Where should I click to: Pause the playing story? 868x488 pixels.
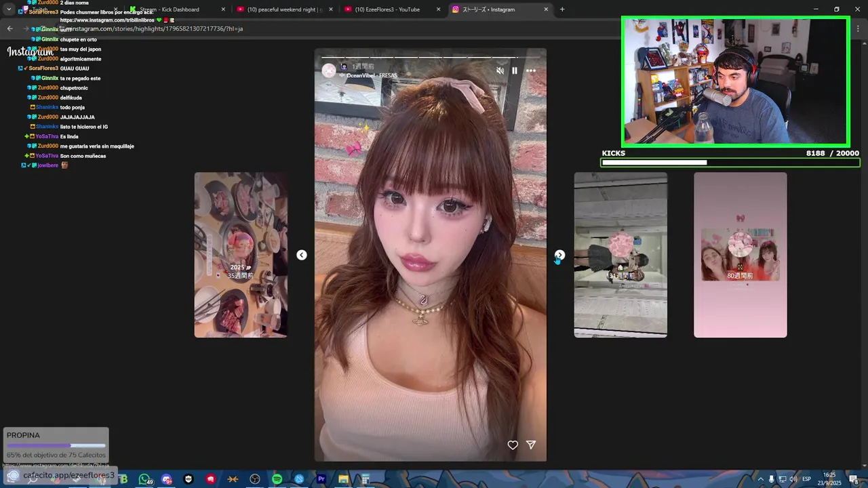pyautogui.click(x=515, y=70)
